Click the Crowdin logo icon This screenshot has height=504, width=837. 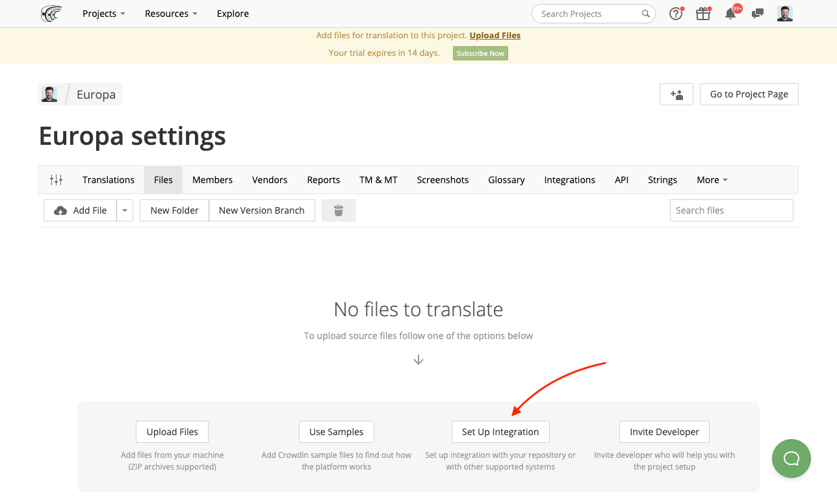(x=51, y=14)
